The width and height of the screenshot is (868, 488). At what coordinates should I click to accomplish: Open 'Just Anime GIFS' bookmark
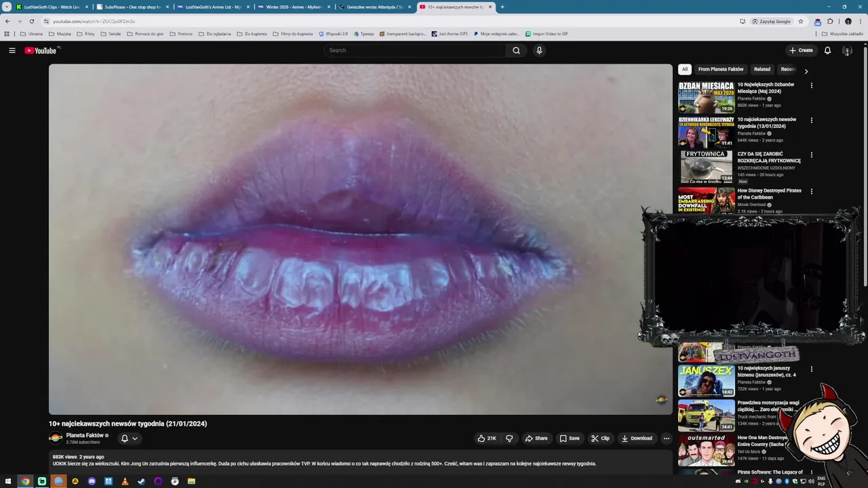coord(449,33)
